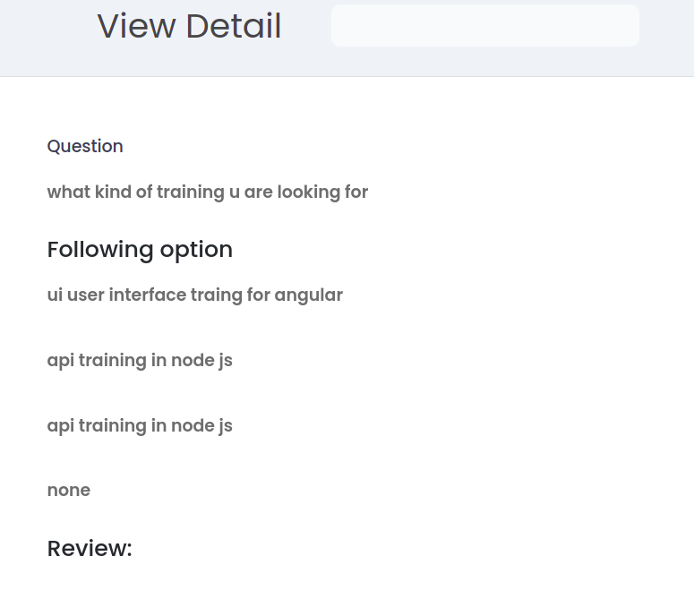This screenshot has height=616, width=694.
Task: Choose the first api training in node js option
Action: click(140, 360)
